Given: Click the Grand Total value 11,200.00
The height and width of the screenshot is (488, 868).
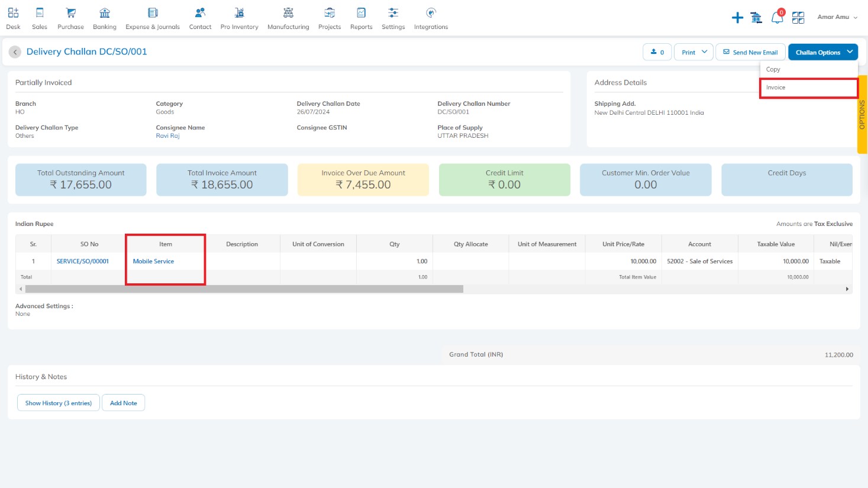Looking at the screenshot, I should [x=839, y=355].
